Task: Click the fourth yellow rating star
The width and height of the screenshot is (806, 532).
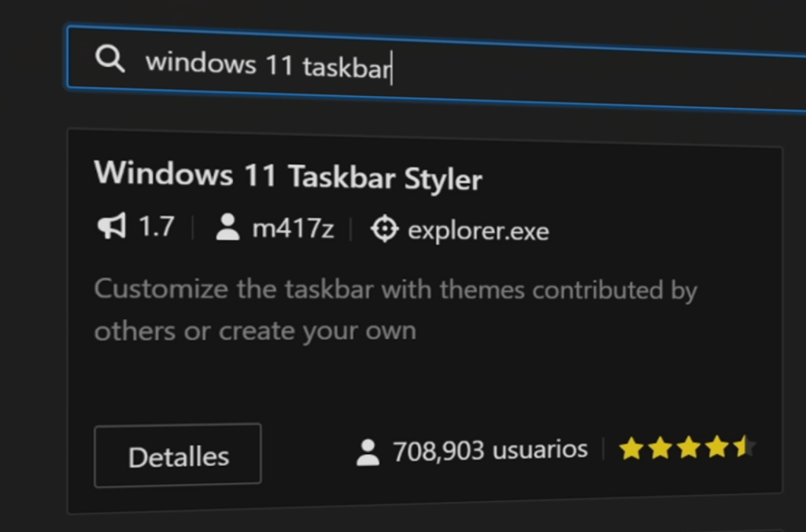Action: 717,447
